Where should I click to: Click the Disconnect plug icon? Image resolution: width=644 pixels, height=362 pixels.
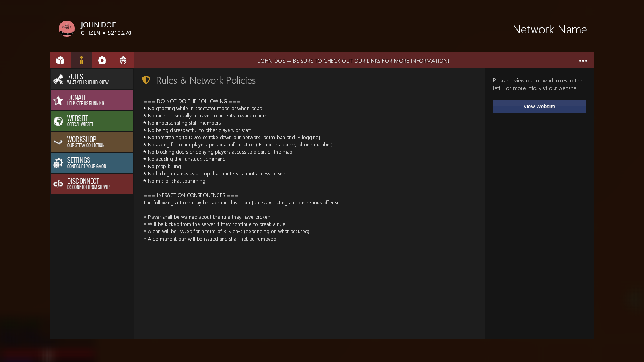58,184
